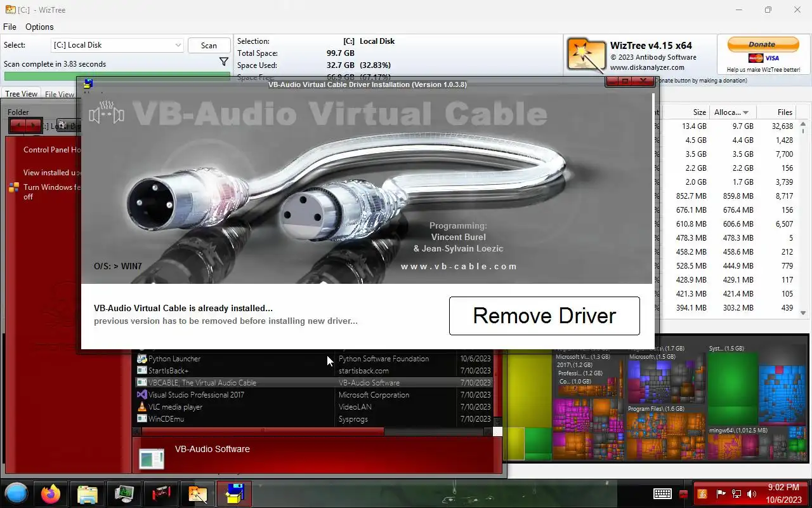The width and height of the screenshot is (812, 508).
Task: Open Firefox from the taskbar
Action: (51, 493)
